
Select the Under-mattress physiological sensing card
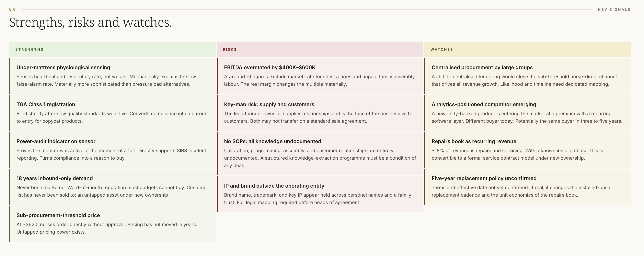click(x=112, y=76)
